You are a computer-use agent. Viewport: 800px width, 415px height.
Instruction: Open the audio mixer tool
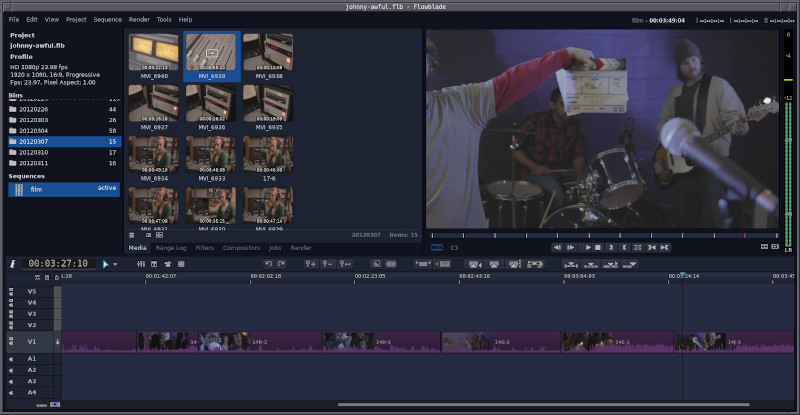coord(141,264)
